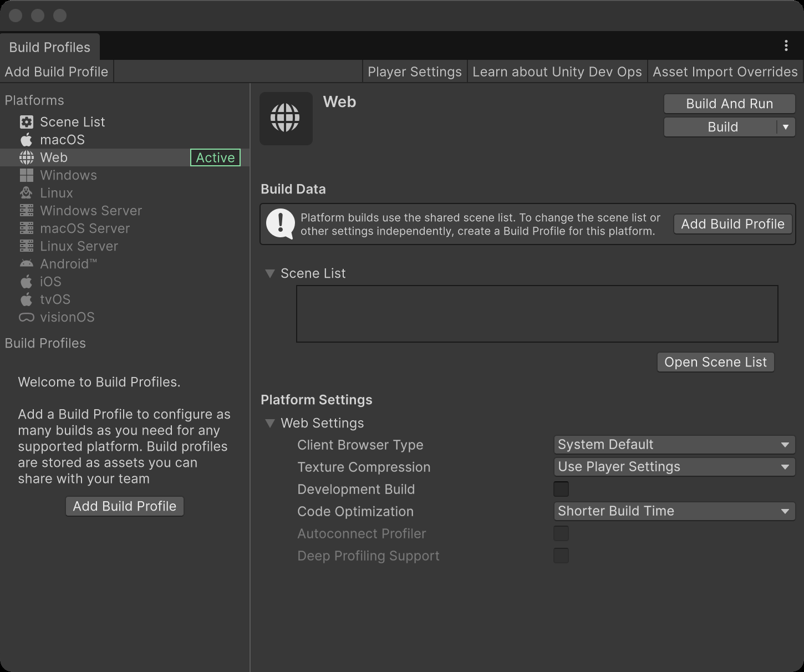
Task: Select the Android™ platform
Action: pos(125,264)
